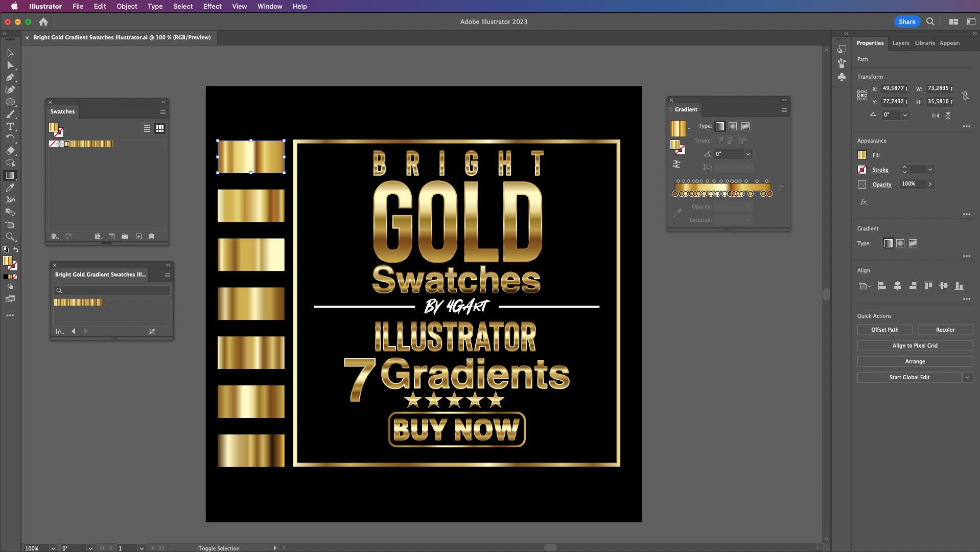Click the New Swatch icon
Screen dimensions: 980x552
138,236
